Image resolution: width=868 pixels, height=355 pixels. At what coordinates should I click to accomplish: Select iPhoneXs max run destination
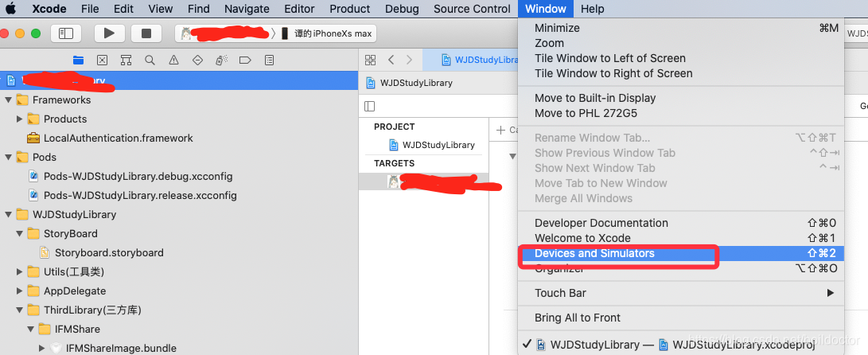tap(327, 33)
